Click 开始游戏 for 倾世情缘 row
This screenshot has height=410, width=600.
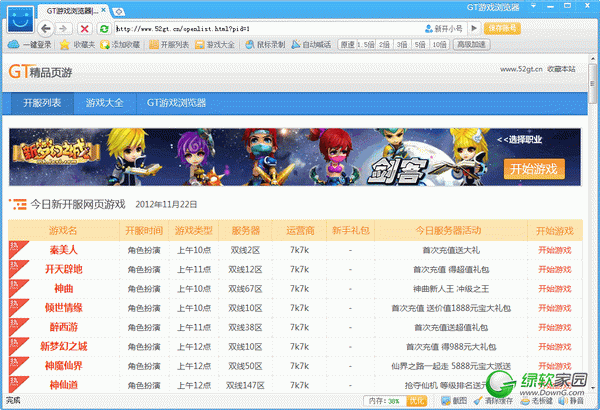tap(554, 308)
